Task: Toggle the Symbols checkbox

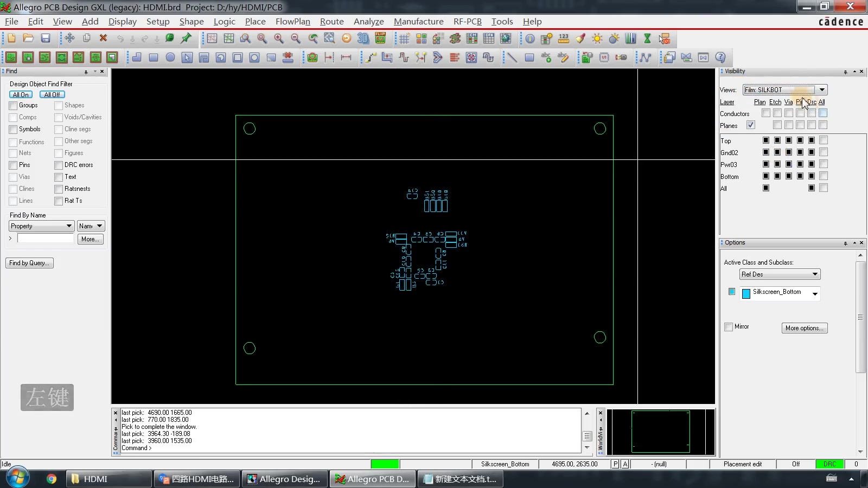Action: pyautogui.click(x=14, y=130)
